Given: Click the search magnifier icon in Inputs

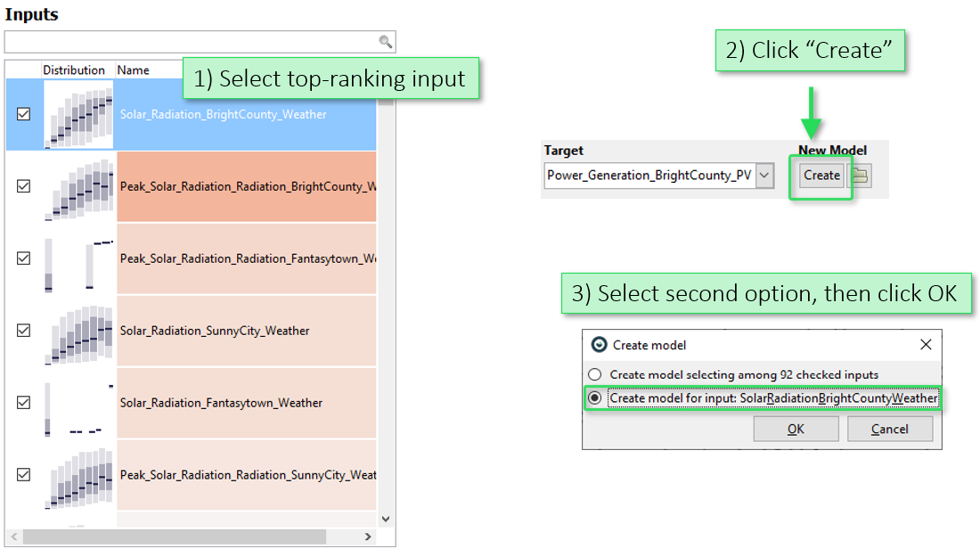Looking at the screenshot, I should pos(385,42).
